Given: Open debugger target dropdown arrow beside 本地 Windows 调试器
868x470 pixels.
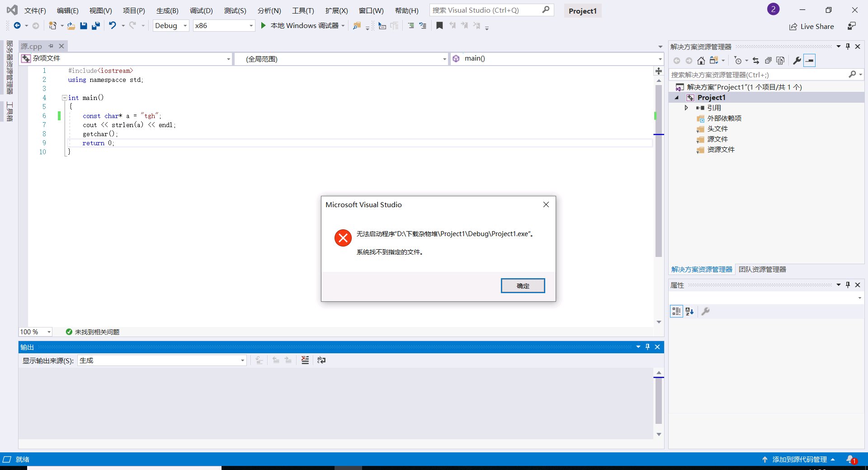Looking at the screenshot, I should pos(343,26).
